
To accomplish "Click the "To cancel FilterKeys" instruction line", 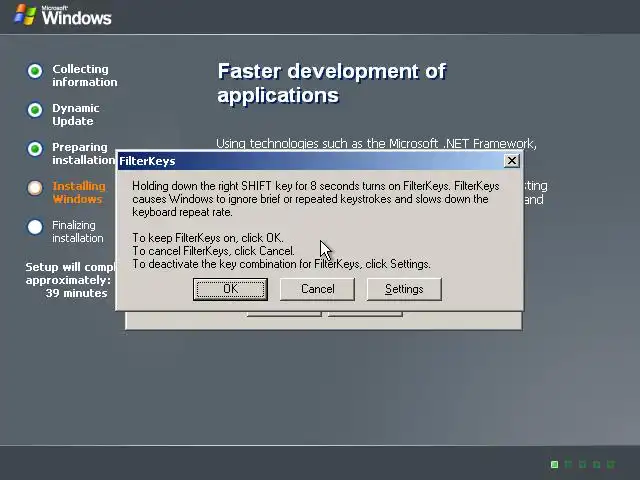I will tap(213, 251).
